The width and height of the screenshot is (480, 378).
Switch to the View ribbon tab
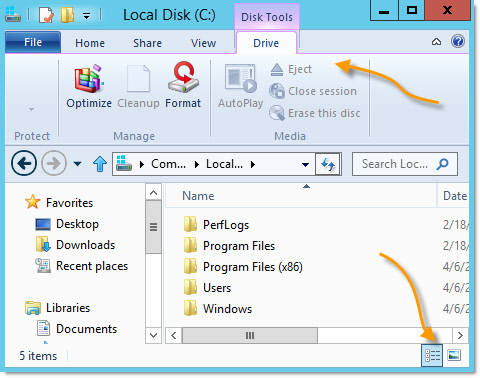[x=203, y=43]
